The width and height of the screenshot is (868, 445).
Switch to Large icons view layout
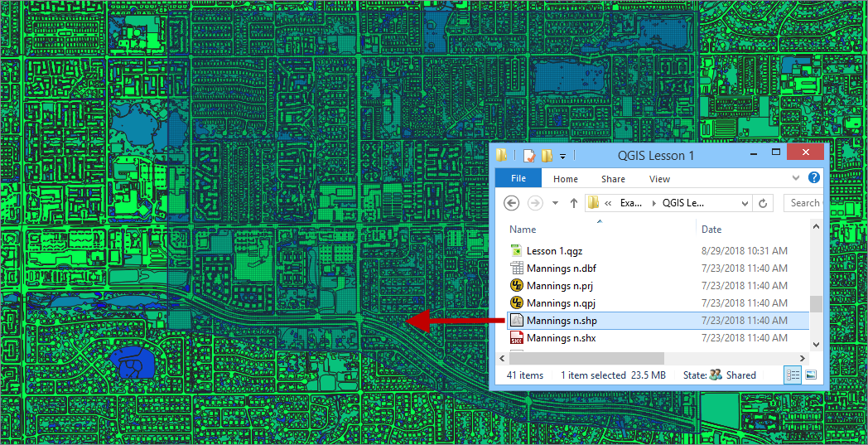pos(811,375)
